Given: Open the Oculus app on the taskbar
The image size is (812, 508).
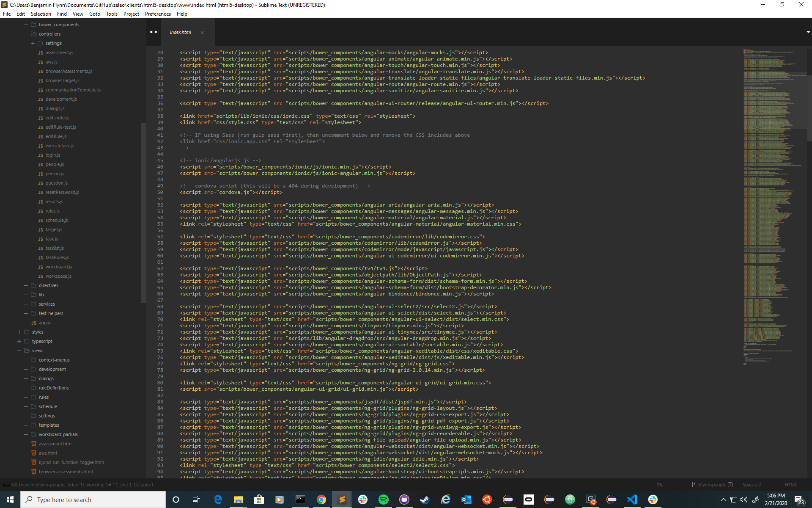Looking at the screenshot, I should pyautogui.click(x=529, y=500).
